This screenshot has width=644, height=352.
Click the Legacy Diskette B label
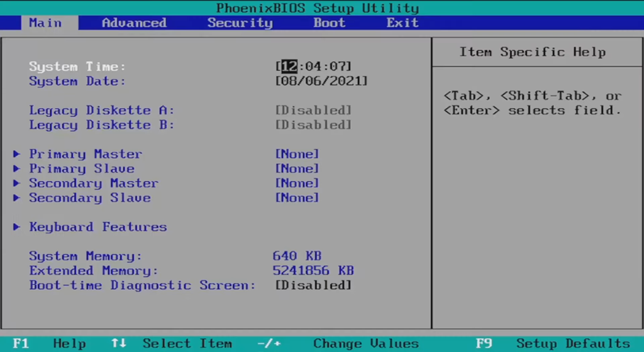tap(102, 124)
